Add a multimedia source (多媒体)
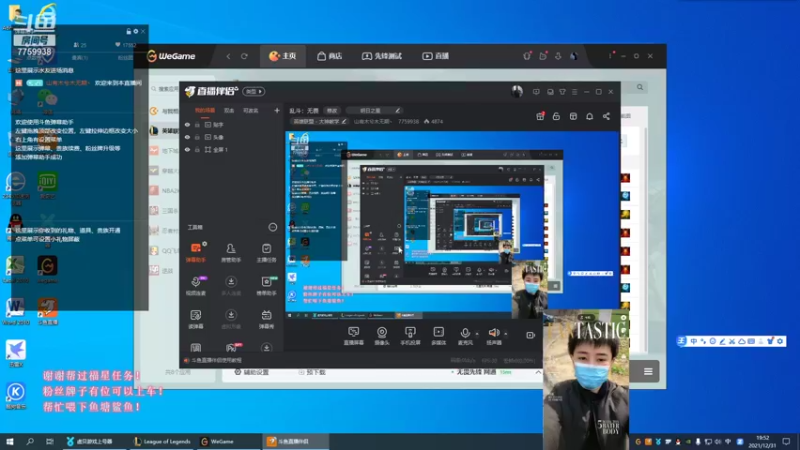The height and width of the screenshot is (450, 800). pyautogui.click(x=439, y=336)
